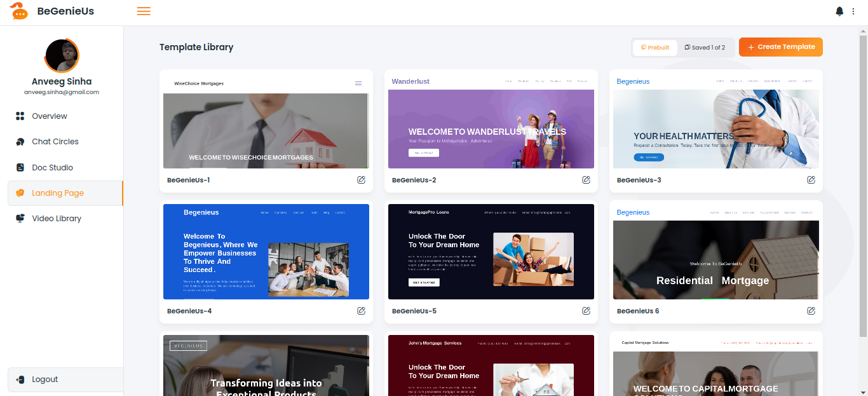Click the Logout button
This screenshot has width=868, height=396.
point(65,379)
